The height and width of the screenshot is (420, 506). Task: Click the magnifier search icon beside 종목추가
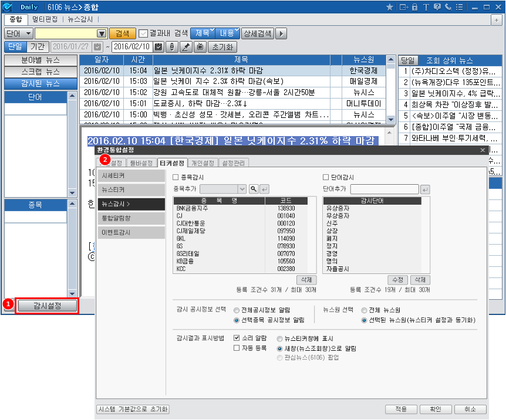(254, 189)
